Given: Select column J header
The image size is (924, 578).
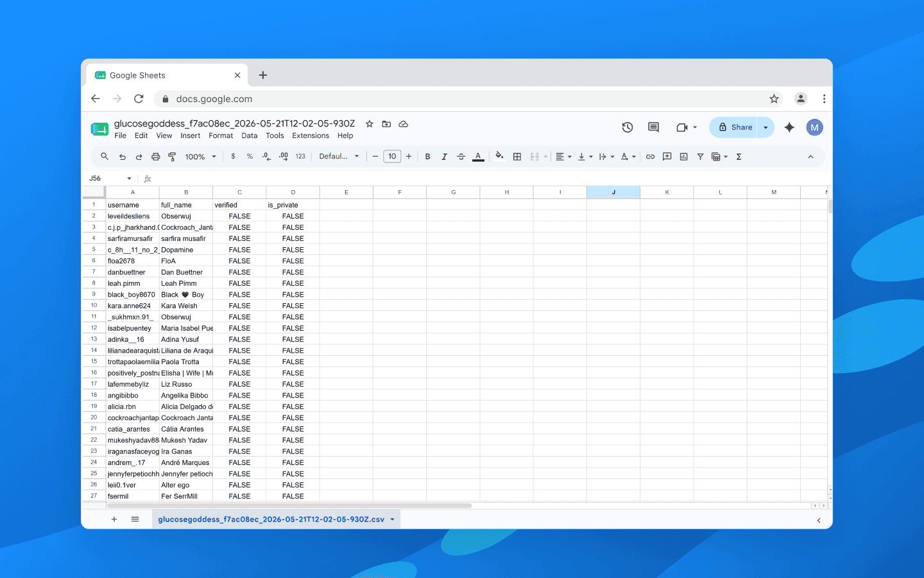Looking at the screenshot, I should (x=613, y=192).
